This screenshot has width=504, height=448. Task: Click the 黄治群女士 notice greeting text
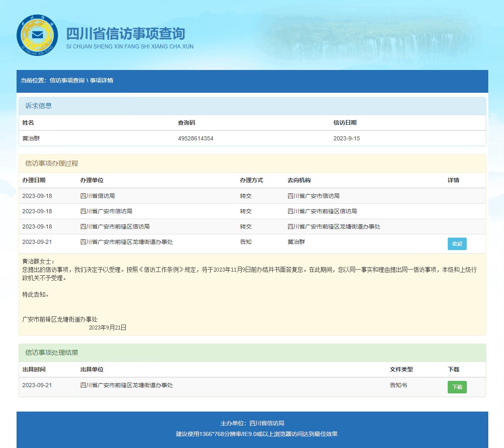38,261
